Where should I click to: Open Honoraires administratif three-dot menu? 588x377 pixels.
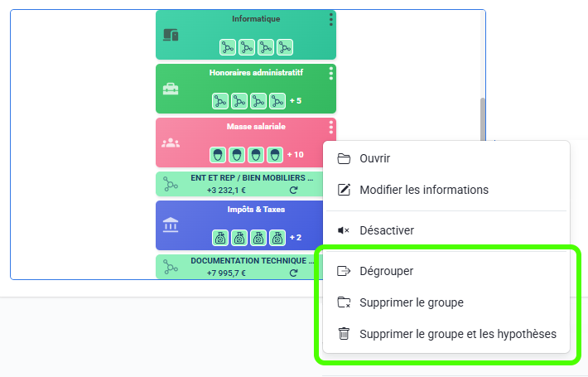point(330,74)
